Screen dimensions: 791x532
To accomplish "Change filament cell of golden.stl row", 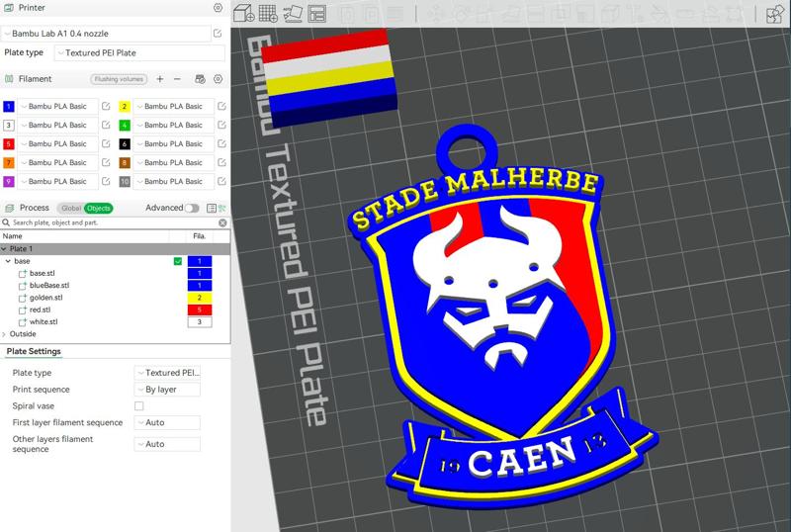I will (200, 298).
